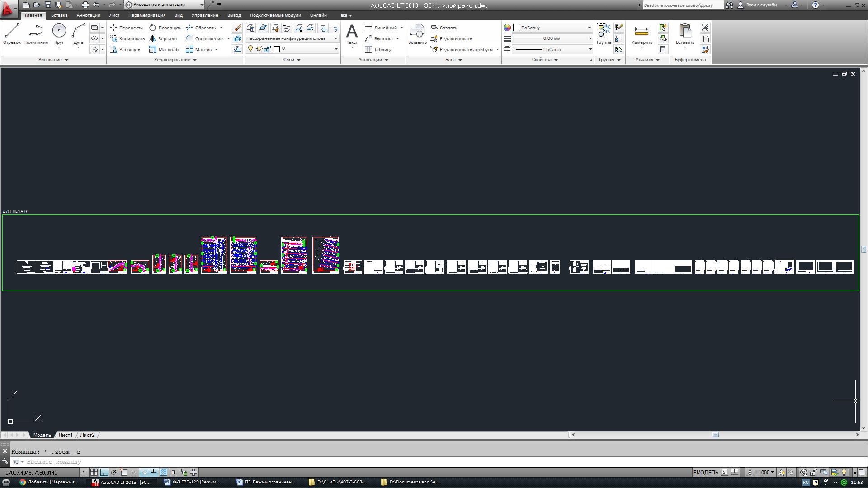Click the Копировать copy tool

[127, 38]
